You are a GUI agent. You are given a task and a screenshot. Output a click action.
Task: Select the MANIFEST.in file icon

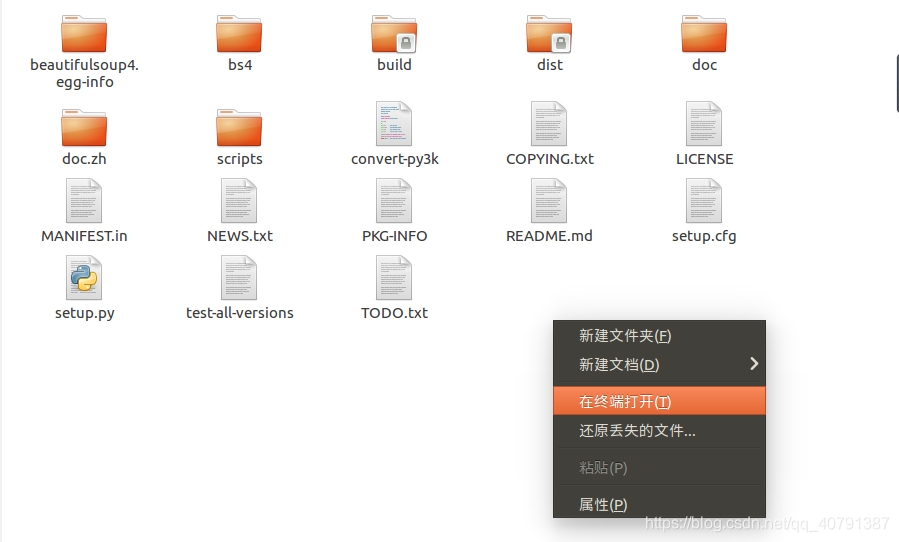(84, 201)
